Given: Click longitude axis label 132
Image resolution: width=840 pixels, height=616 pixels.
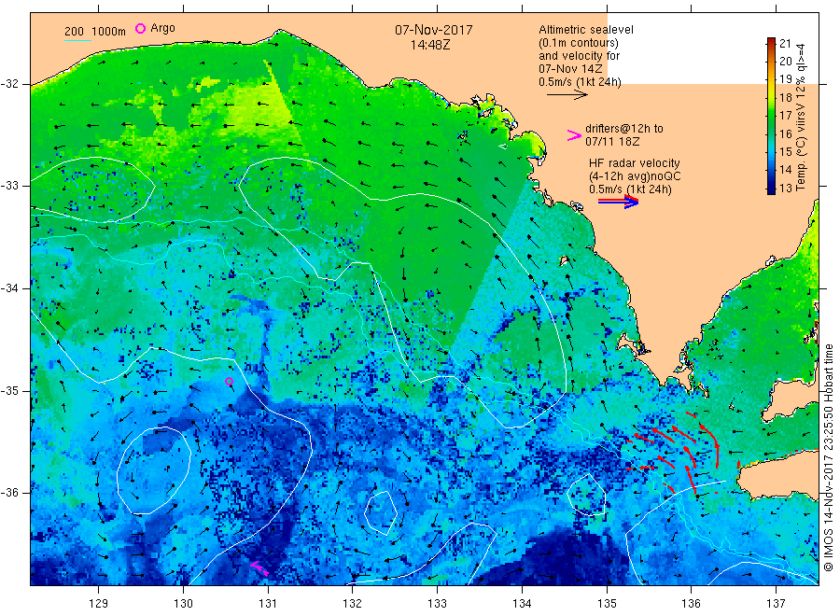Looking at the screenshot, I should 353,603.
